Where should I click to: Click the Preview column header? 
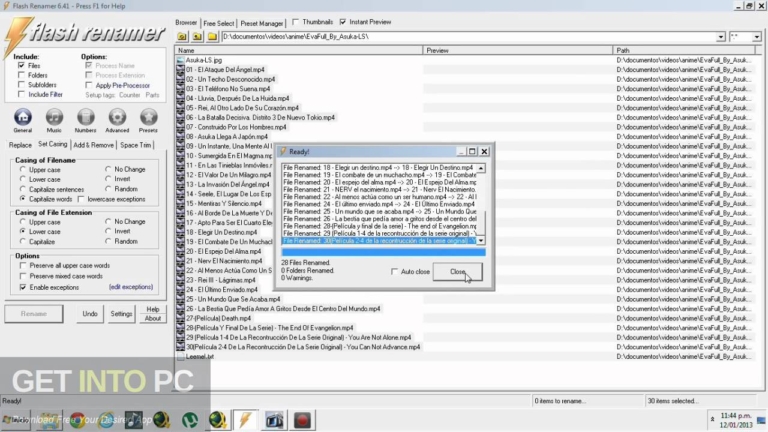click(517, 50)
